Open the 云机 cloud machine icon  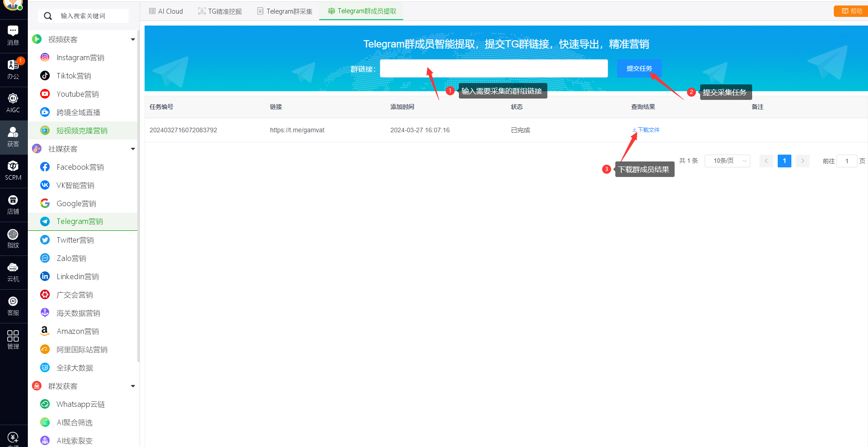pyautogui.click(x=13, y=272)
